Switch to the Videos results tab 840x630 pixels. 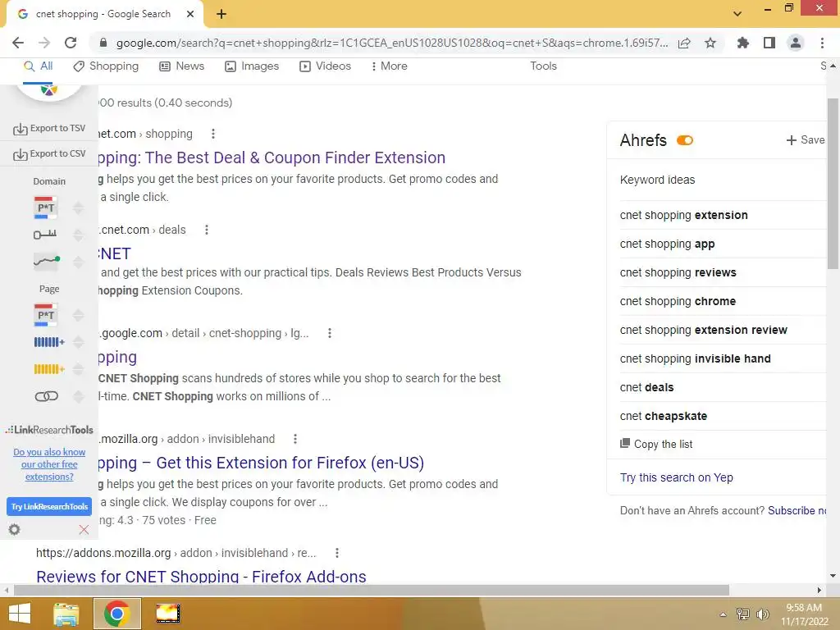(x=325, y=66)
